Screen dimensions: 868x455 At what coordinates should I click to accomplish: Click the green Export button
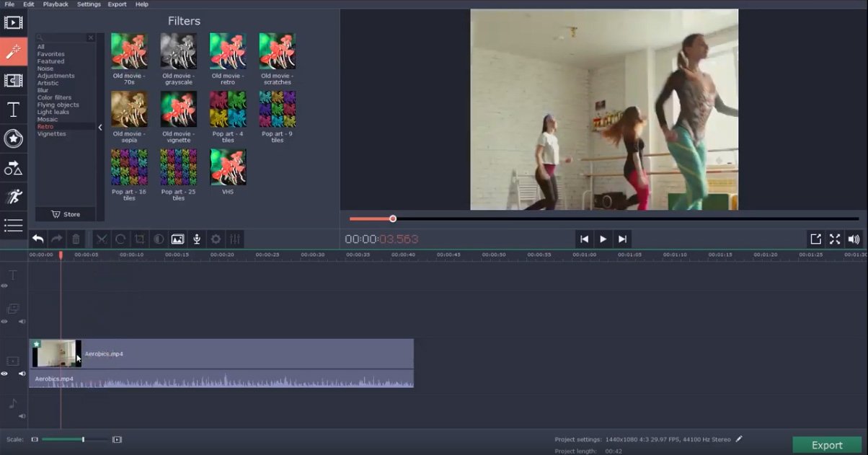(x=827, y=445)
